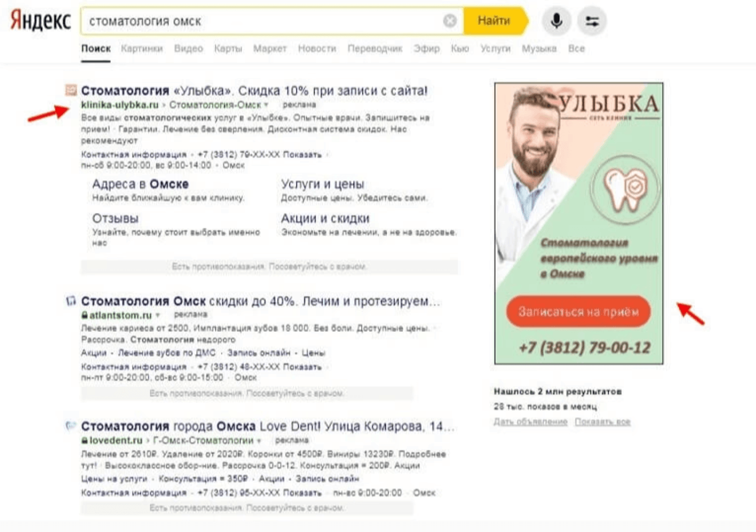This screenshot has height=532, width=756.
Task: Open the Карты tab
Action: point(228,49)
